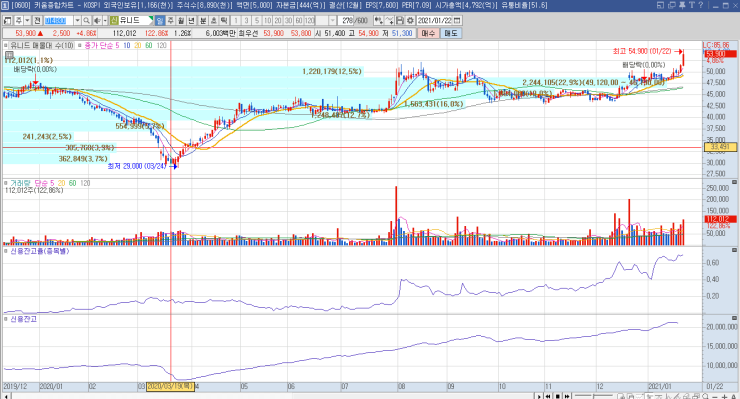
Task: Click the candle-add indicator icon
Action: click(x=378, y=21)
